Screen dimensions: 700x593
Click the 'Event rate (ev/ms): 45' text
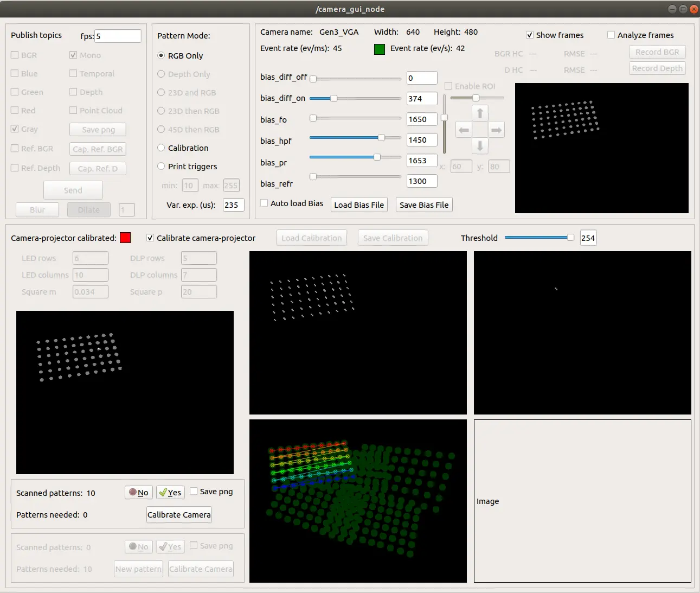301,48
